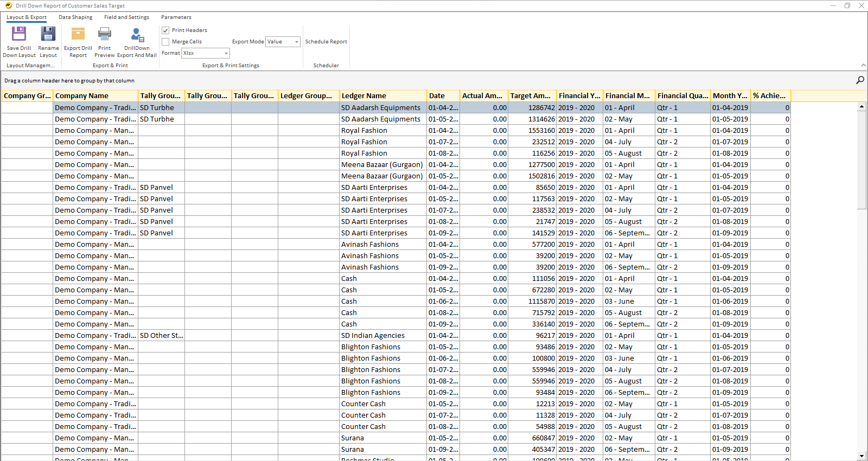The height and width of the screenshot is (461, 868).
Task: Uncheck the Print Headers checkbox
Action: tap(166, 30)
